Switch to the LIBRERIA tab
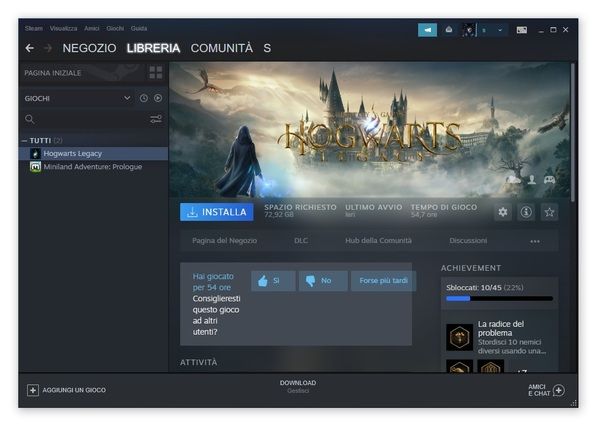Screen dimensions: 610x435 [153, 48]
